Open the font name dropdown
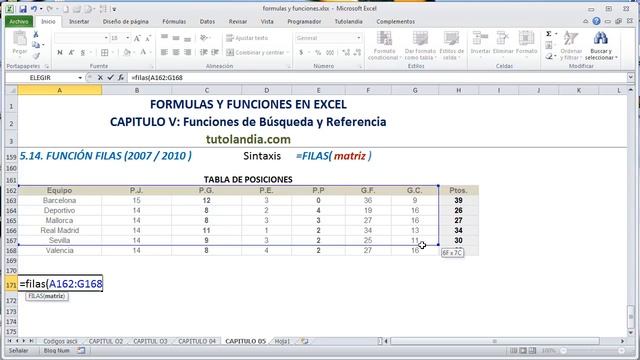Screen dimensions: 640x360 tap(106, 38)
